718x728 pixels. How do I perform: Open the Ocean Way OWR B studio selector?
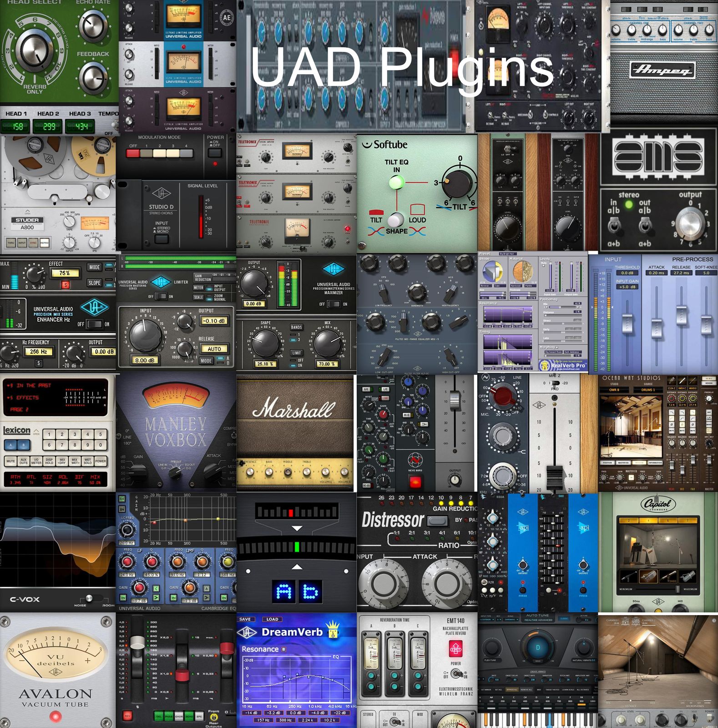(614, 390)
